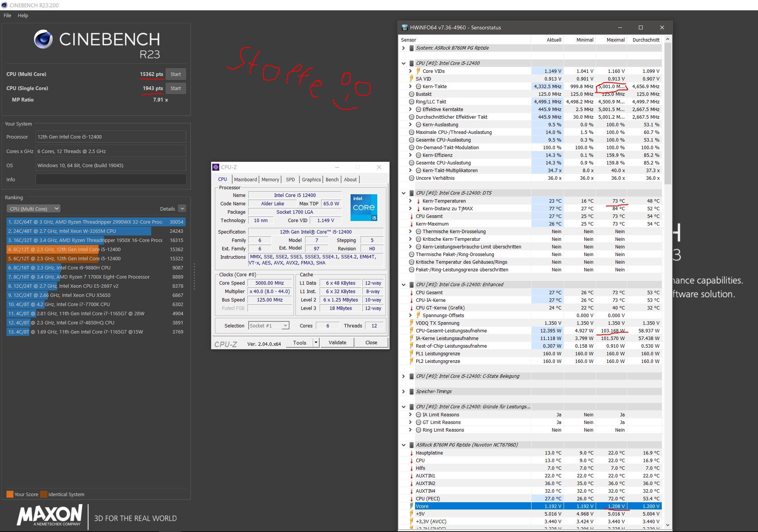Switch to the Memory tab in CPU-Z

click(270, 179)
